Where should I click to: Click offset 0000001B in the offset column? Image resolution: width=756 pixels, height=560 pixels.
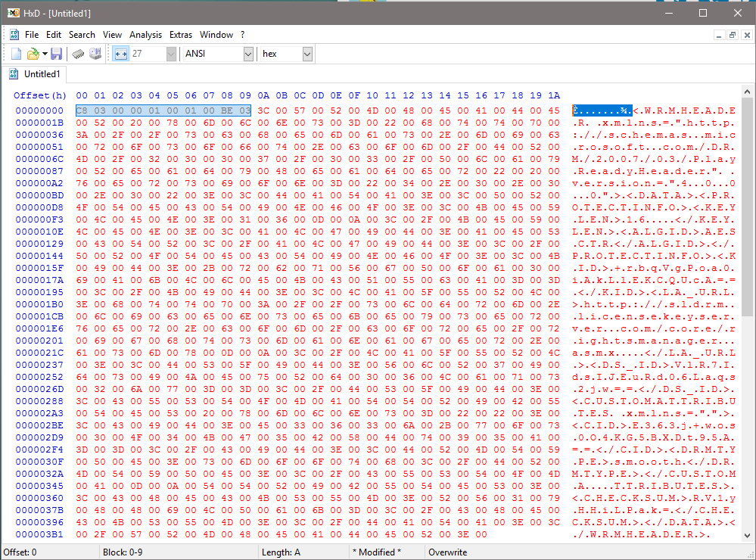(x=40, y=122)
